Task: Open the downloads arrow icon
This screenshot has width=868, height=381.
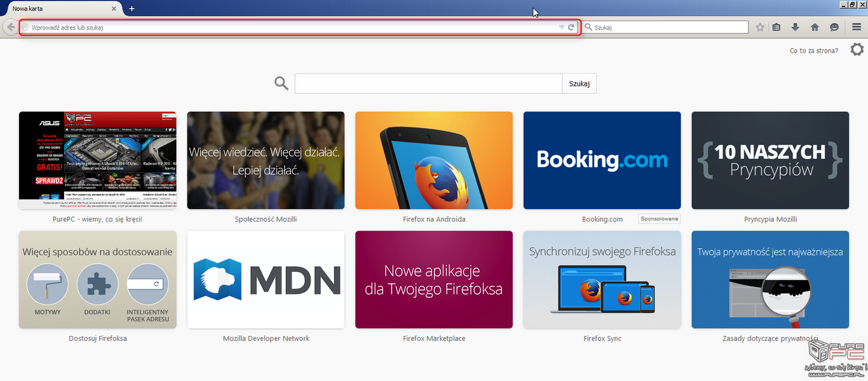Action: [795, 27]
